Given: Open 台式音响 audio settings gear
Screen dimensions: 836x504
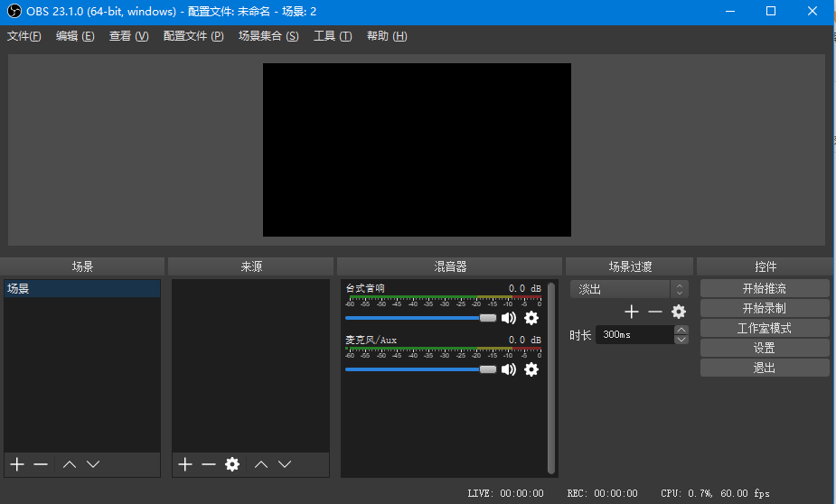Looking at the screenshot, I should point(531,318).
